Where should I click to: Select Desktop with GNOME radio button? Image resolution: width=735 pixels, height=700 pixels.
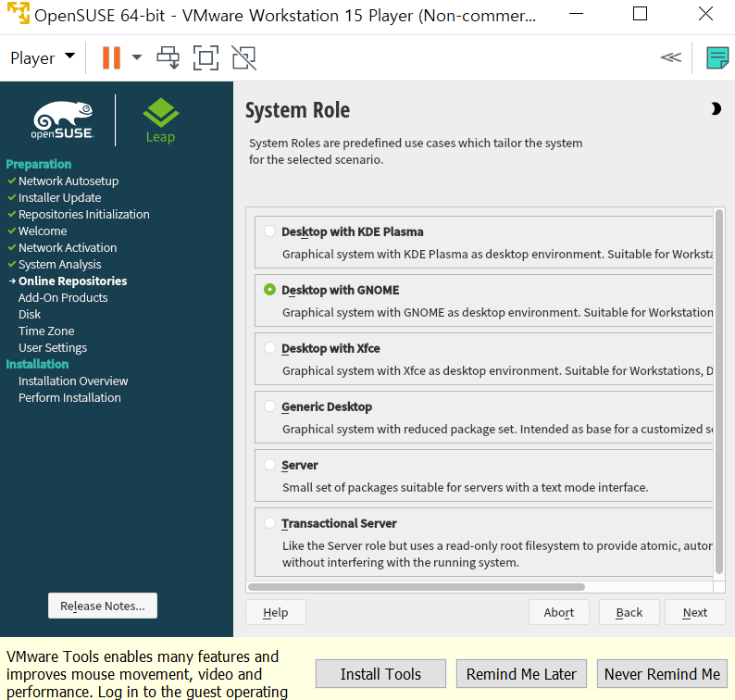pyautogui.click(x=269, y=290)
